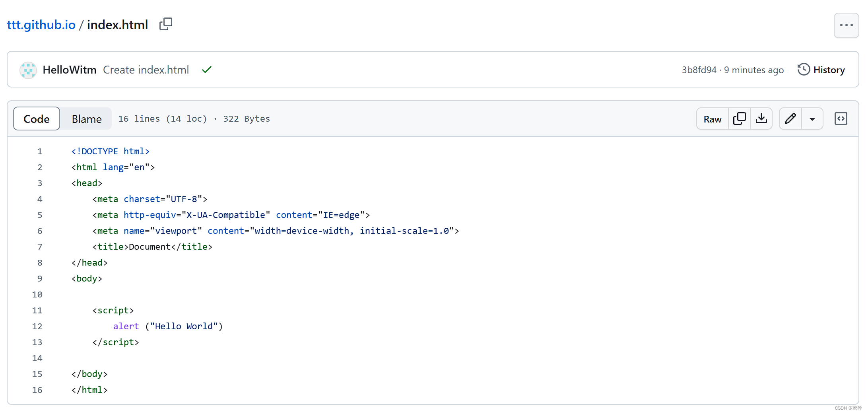Click the <title>Document</title> line
Screen dimensions: 868x414
(x=152, y=247)
